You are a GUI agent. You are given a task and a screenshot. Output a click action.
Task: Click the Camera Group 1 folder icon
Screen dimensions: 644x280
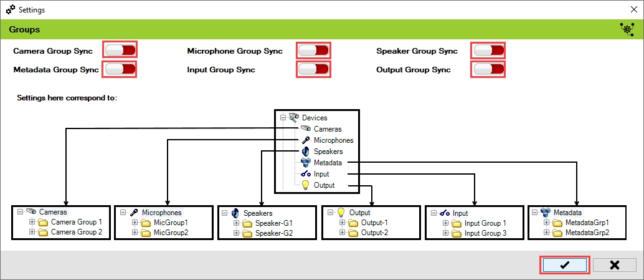pos(43,222)
